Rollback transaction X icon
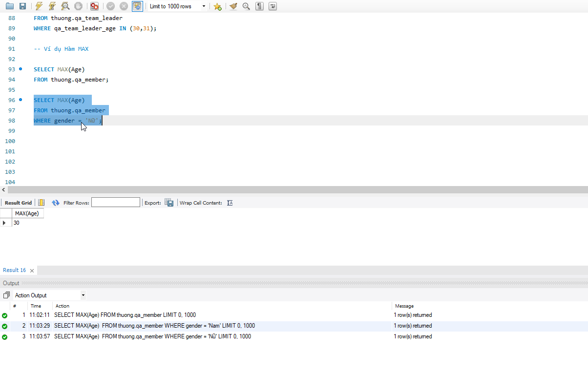The height and width of the screenshot is (375, 588). coord(124,6)
